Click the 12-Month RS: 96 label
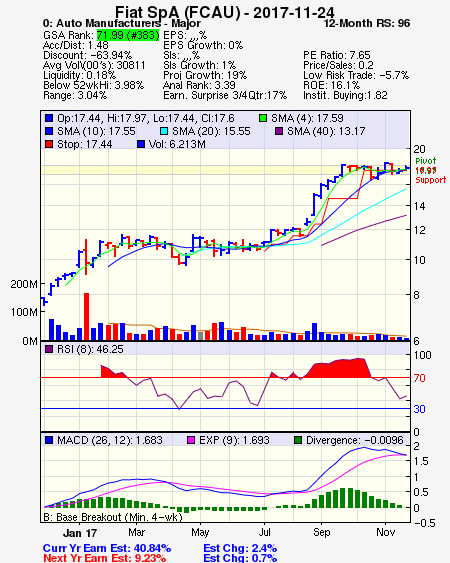Screen dimensions: 450x563 [367, 23]
